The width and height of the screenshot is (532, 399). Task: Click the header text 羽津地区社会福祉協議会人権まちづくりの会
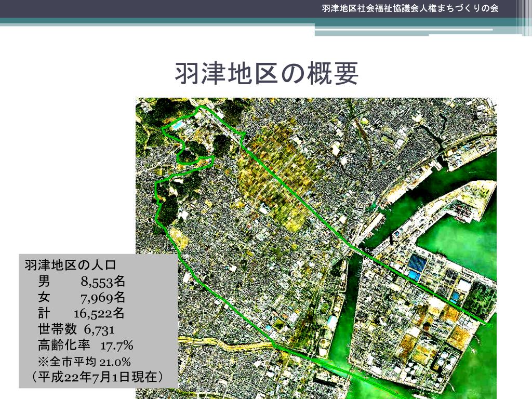pyautogui.click(x=410, y=8)
